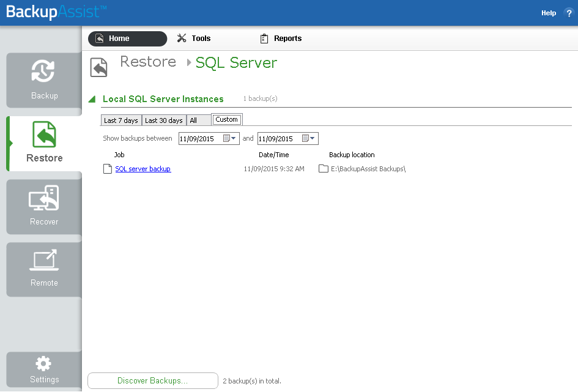
Task: Click the '1 backup(s)' count text
Action: (260, 98)
